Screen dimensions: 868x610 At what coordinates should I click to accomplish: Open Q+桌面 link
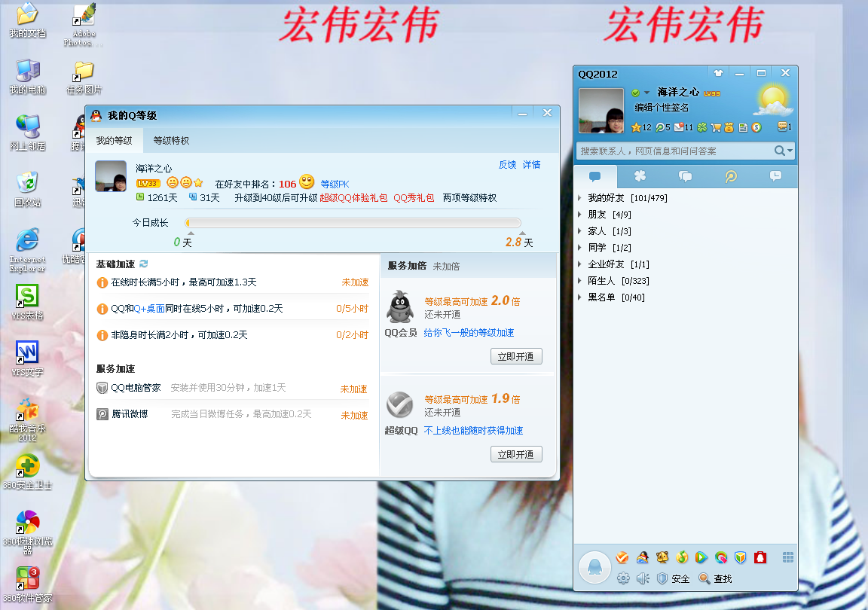pos(149,309)
